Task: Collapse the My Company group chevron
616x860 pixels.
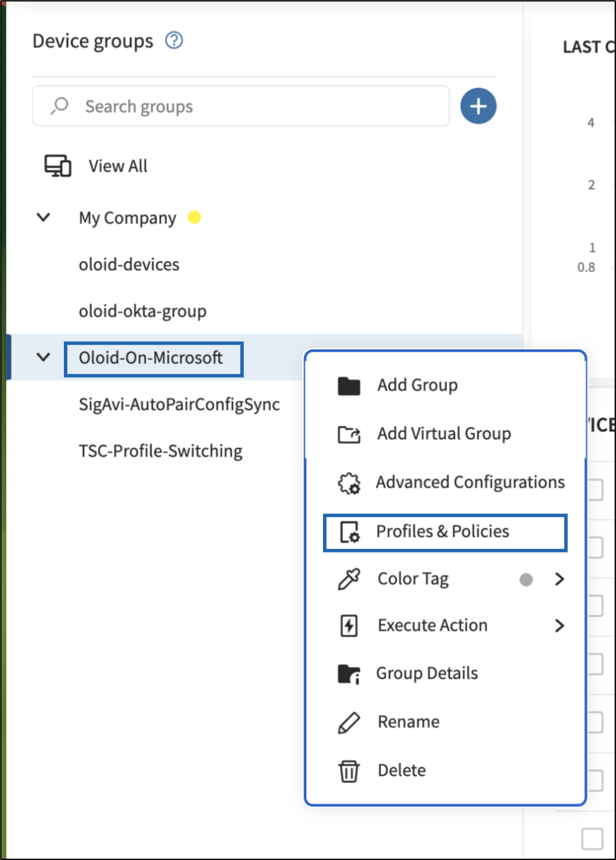Action: coord(44,217)
